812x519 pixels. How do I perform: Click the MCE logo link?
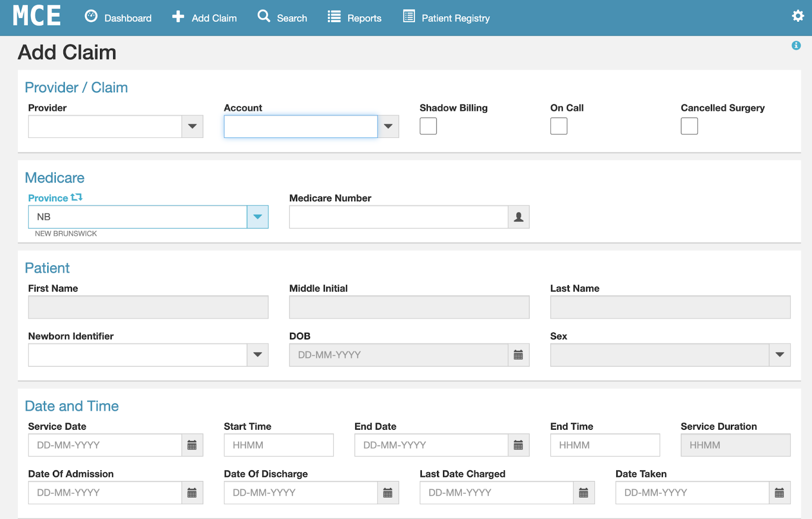point(37,16)
